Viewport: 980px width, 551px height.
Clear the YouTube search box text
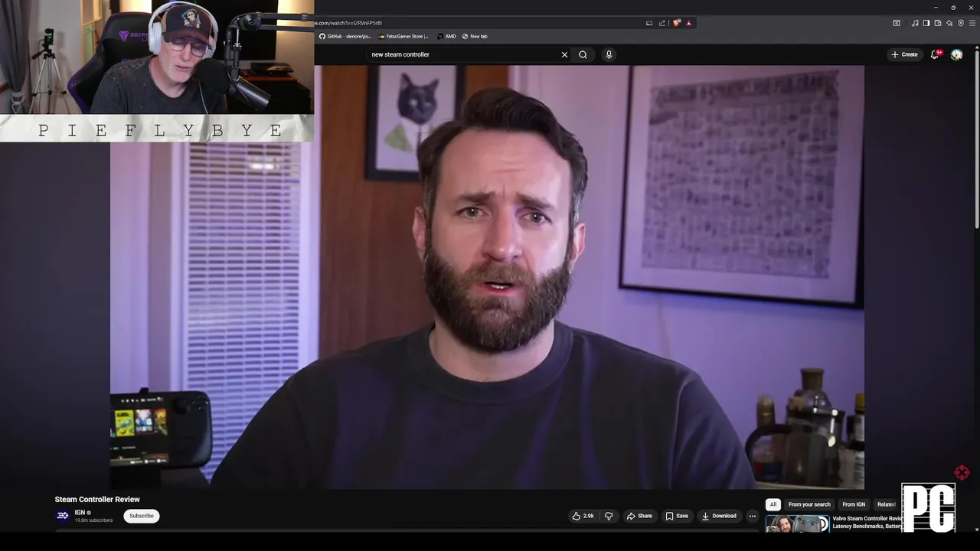564,54
